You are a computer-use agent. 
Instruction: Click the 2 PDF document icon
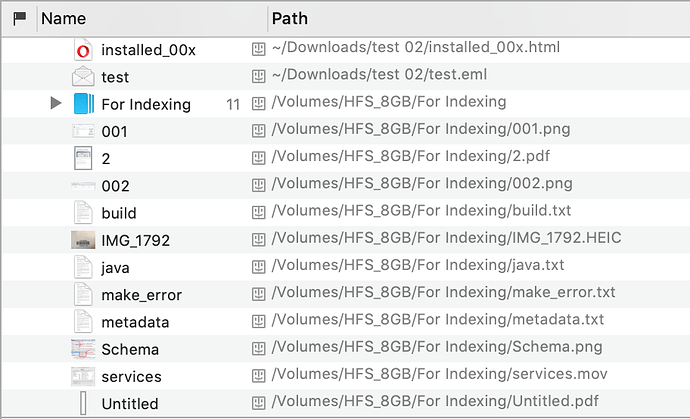point(83,158)
